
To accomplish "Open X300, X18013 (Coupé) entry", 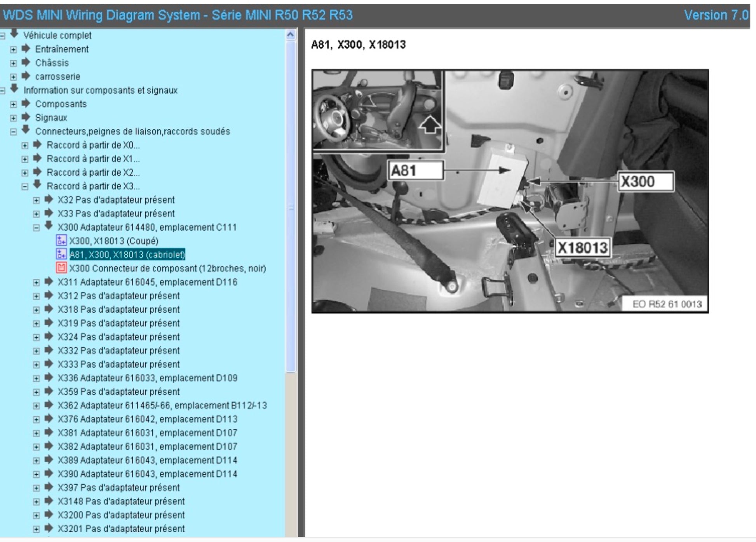I will (113, 241).
